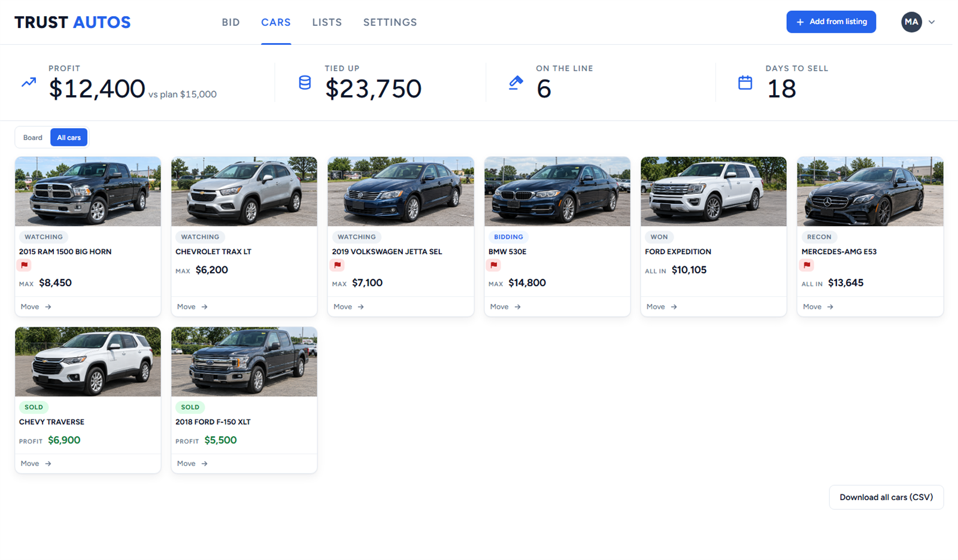
Task: Open the Ford F-150 XLT photo
Action: (x=244, y=361)
